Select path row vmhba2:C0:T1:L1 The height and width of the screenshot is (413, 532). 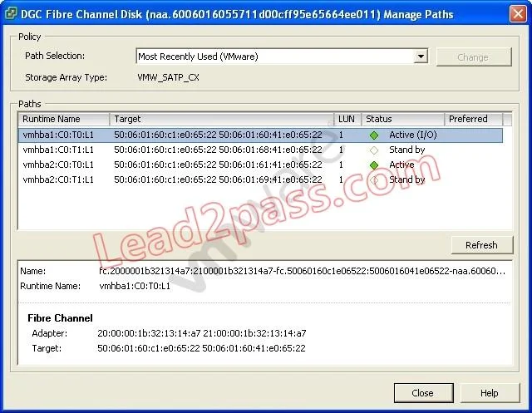(x=260, y=179)
